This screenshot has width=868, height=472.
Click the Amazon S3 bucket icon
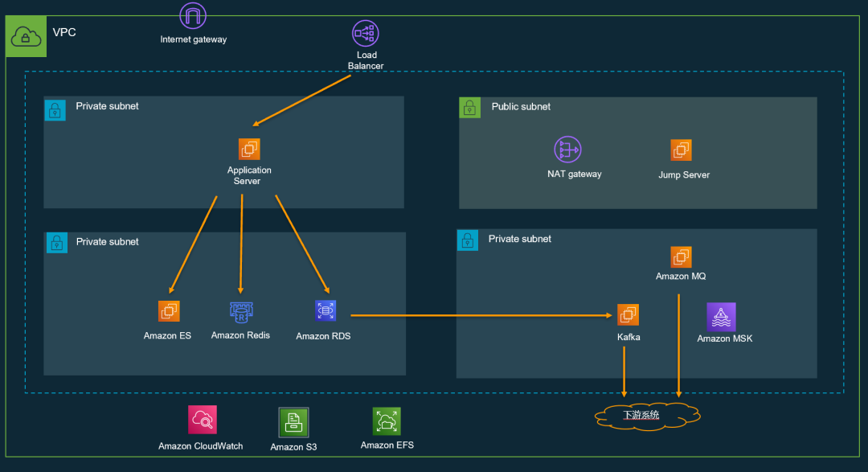point(293,423)
